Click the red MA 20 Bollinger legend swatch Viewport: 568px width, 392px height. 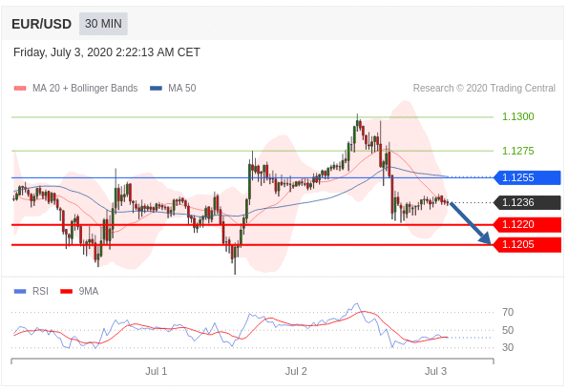pos(20,89)
